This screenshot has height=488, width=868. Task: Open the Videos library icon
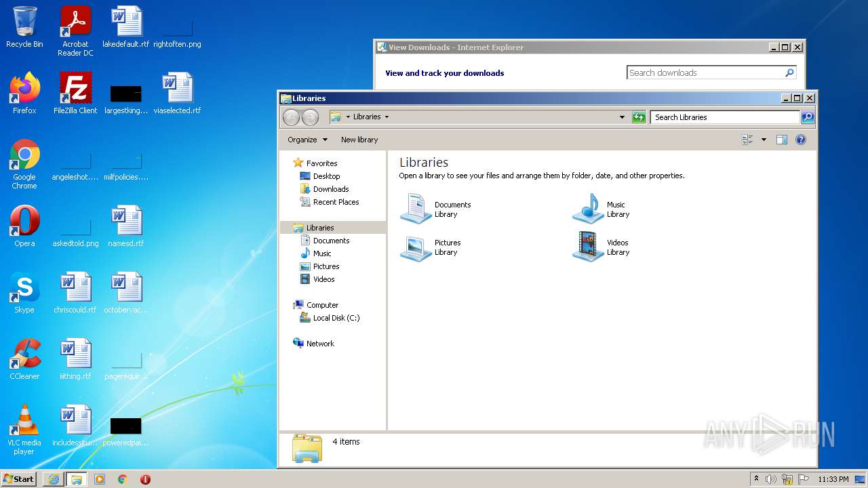[588, 247]
